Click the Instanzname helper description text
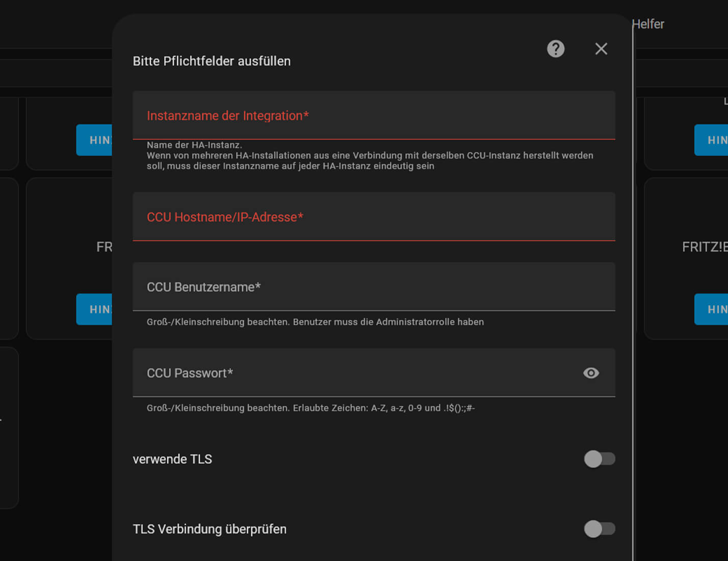Image resolution: width=728 pixels, height=561 pixels. click(x=370, y=156)
